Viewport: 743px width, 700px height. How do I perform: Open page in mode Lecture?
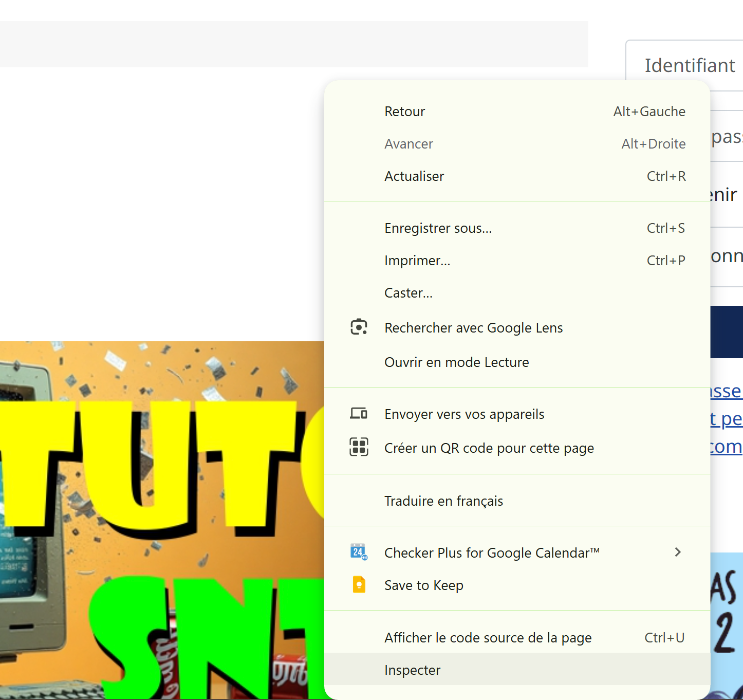coord(456,362)
